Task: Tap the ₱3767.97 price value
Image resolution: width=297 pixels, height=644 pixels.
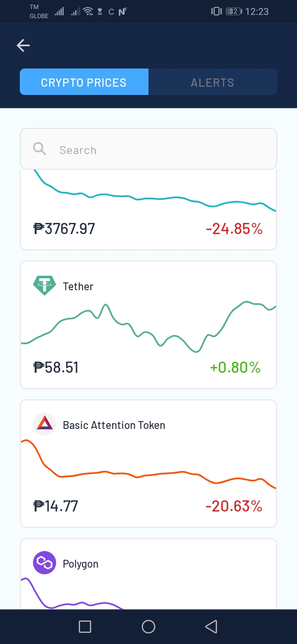Action: pos(64,228)
